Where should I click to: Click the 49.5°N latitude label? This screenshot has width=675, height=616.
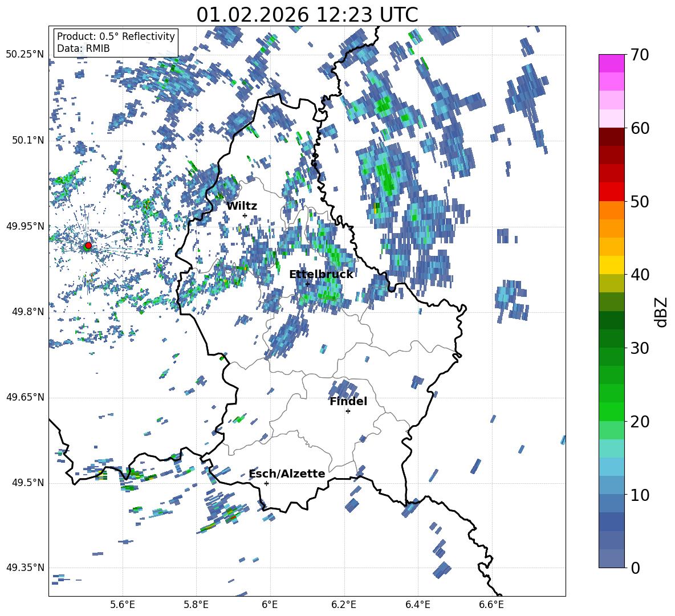click(x=28, y=483)
